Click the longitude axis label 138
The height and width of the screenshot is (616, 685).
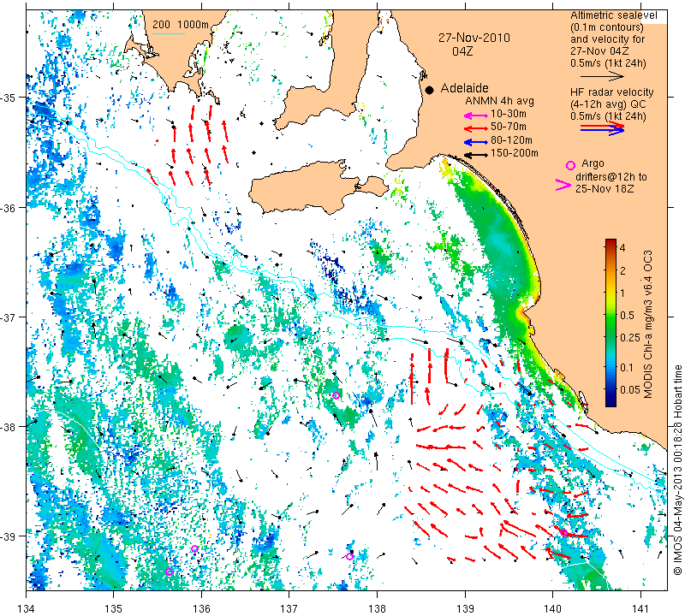[x=377, y=607]
